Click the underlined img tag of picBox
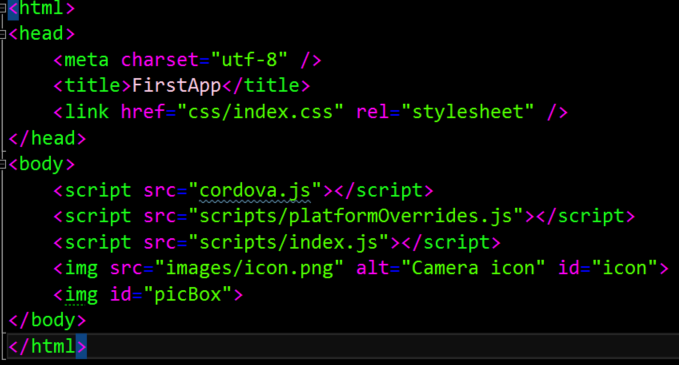679x365 pixels. pos(81,295)
